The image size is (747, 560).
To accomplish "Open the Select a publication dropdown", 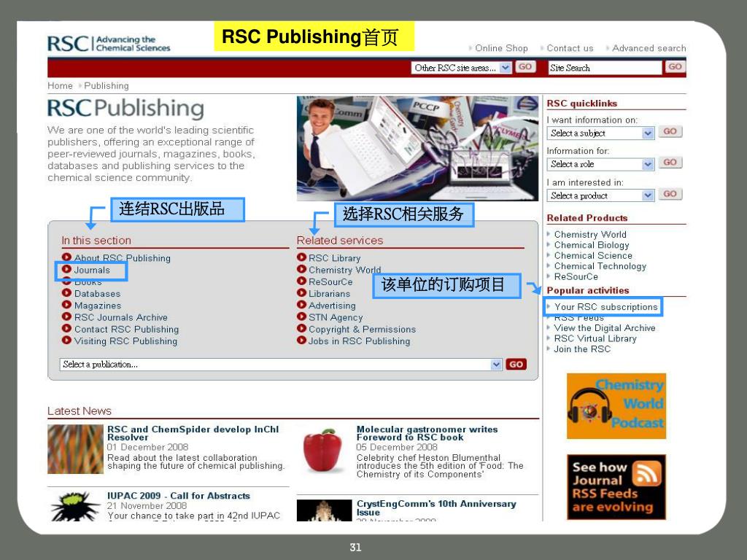I will (281, 365).
